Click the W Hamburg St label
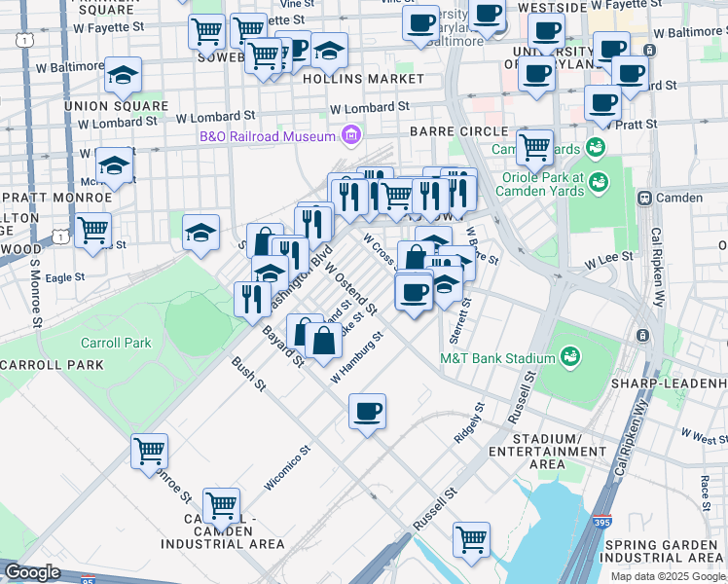 tap(357, 357)
